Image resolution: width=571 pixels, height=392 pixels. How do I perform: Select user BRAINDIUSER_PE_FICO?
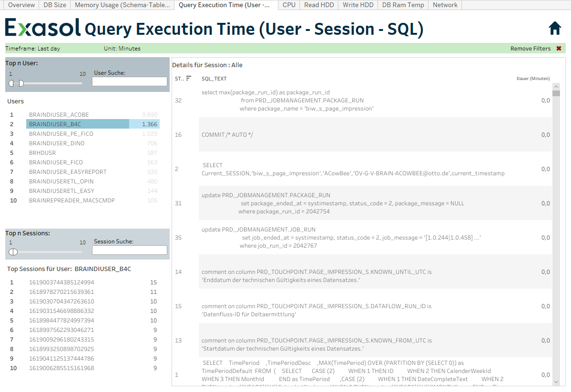(61, 133)
